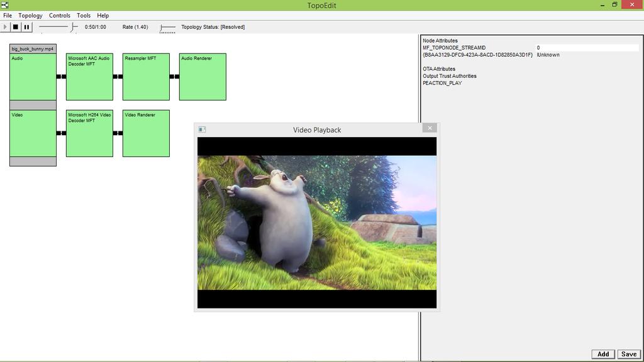
Task: Select the Video stream node
Action: tap(33, 133)
